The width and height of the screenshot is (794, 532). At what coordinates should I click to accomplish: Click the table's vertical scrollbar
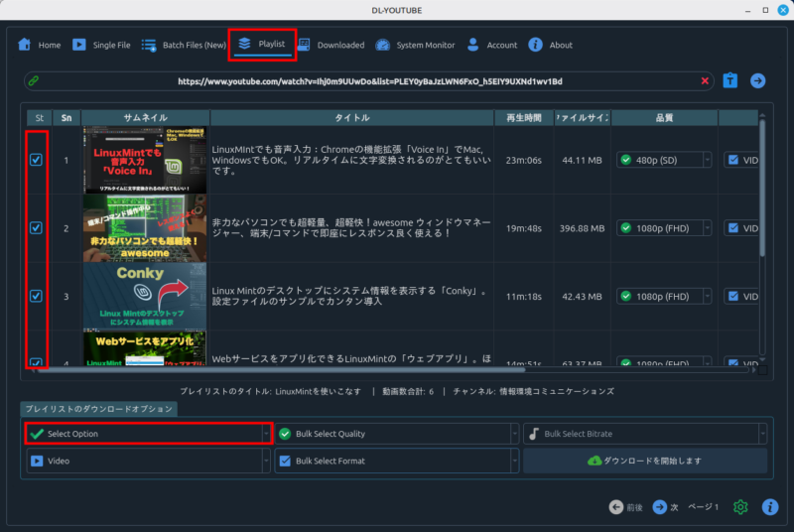tap(762, 199)
